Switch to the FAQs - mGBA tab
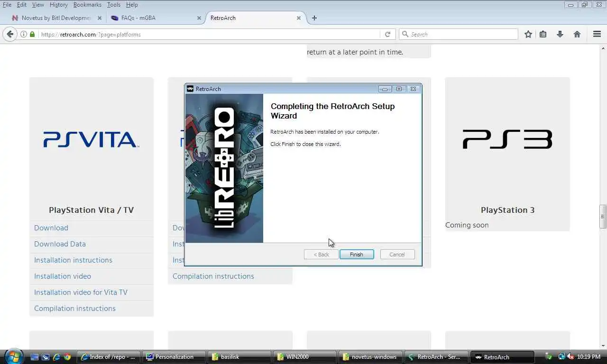The image size is (607, 364). 155,18
